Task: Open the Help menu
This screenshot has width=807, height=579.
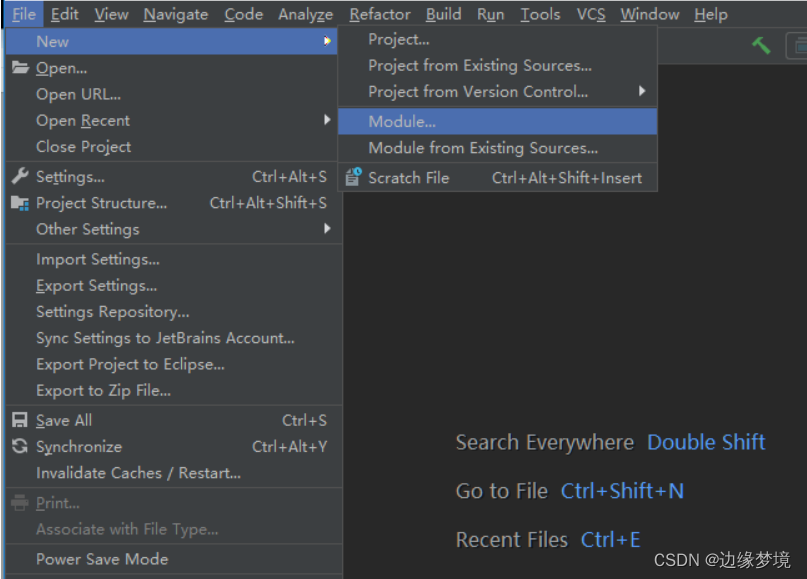Action: pyautogui.click(x=711, y=14)
